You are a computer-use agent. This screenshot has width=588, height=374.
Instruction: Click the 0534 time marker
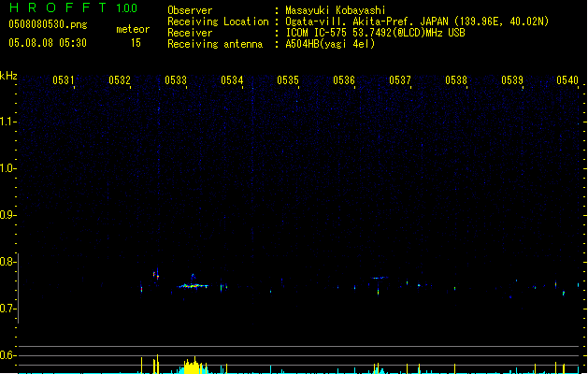(232, 80)
